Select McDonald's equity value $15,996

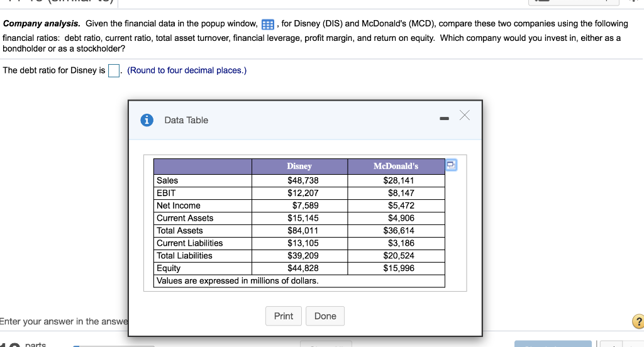(399, 268)
